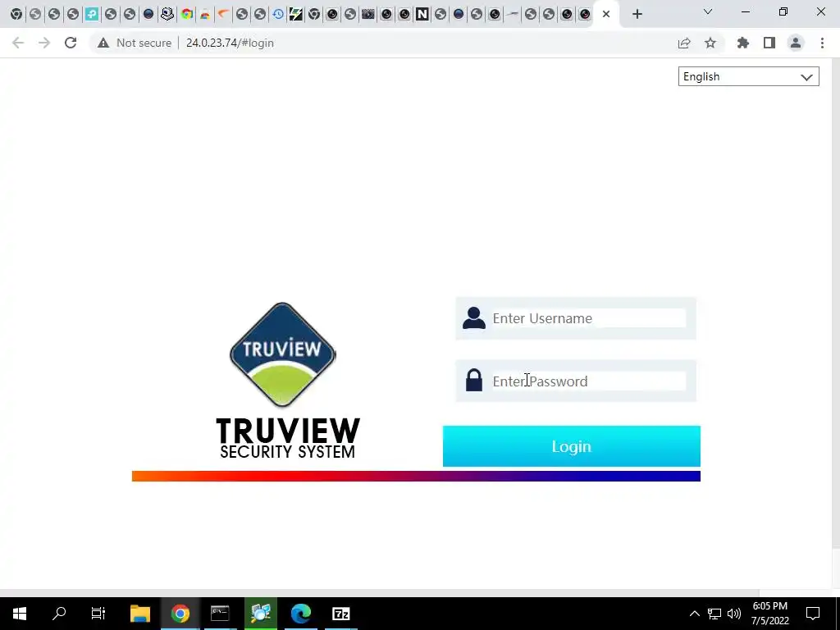Image resolution: width=840 pixels, height=630 pixels.
Task: Click the network icon in the system tray
Action: (x=714, y=614)
